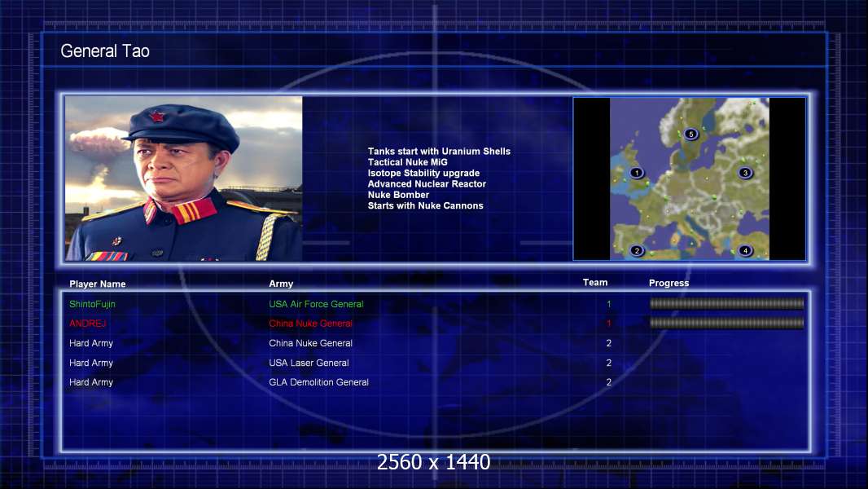Image resolution: width=868 pixels, height=489 pixels.
Task: Click the General Tao portrait image
Action: click(184, 178)
